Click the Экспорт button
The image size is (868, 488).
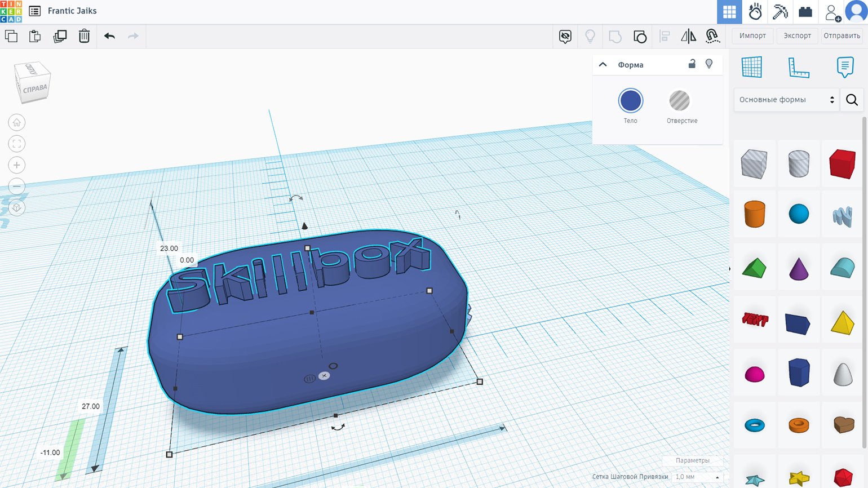[x=797, y=36]
